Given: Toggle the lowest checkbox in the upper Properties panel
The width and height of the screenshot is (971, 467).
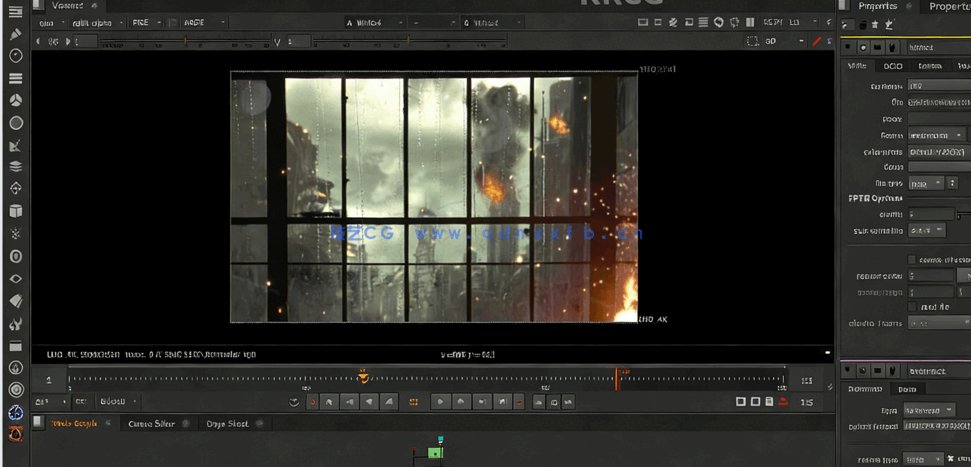Looking at the screenshot, I should click(912, 307).
